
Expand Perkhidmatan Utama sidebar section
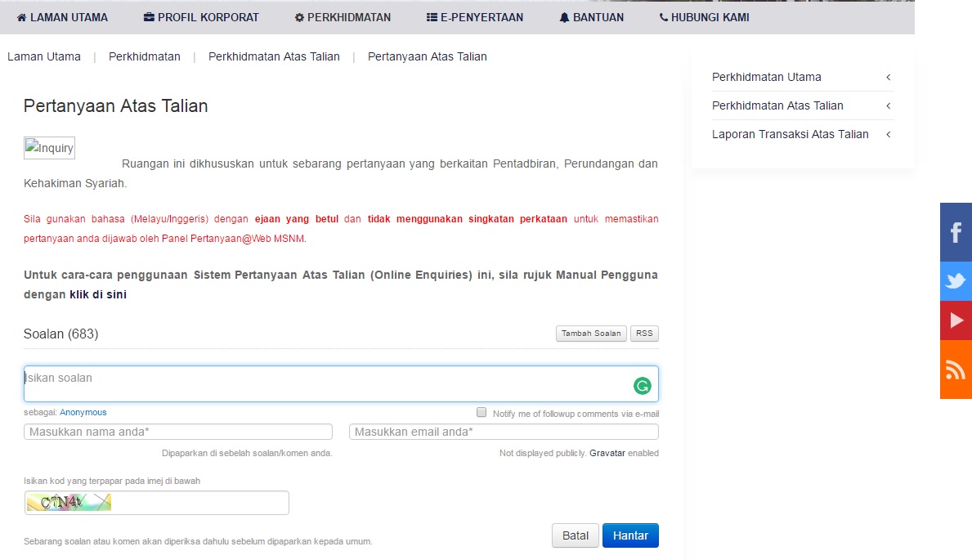click(801, 77)
